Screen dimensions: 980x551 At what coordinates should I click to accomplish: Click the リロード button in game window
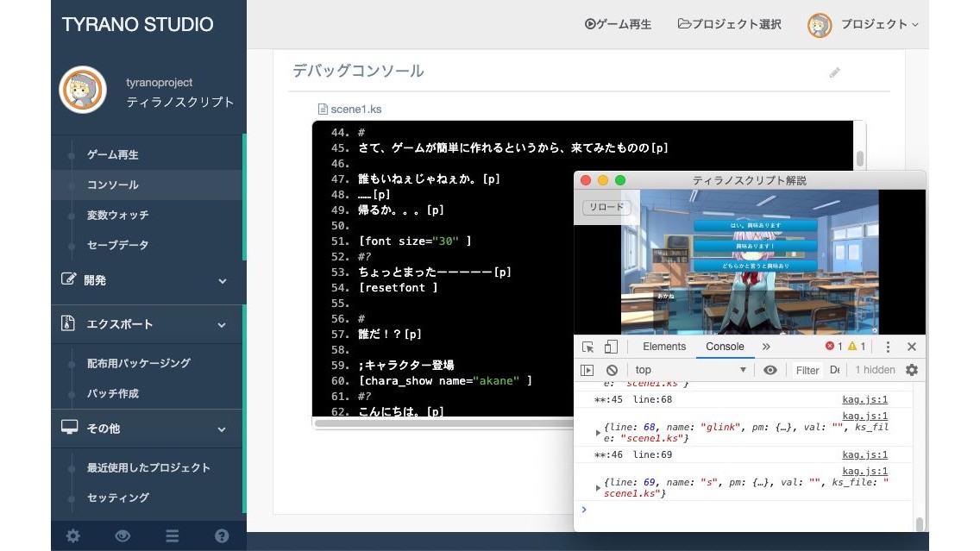(606, 207)
